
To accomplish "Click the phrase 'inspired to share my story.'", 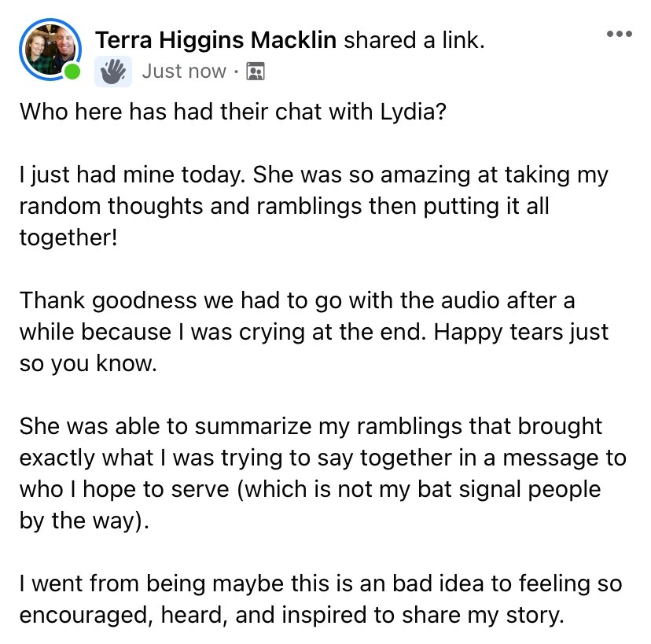I will pyautogui.click(x=423, y=615).
